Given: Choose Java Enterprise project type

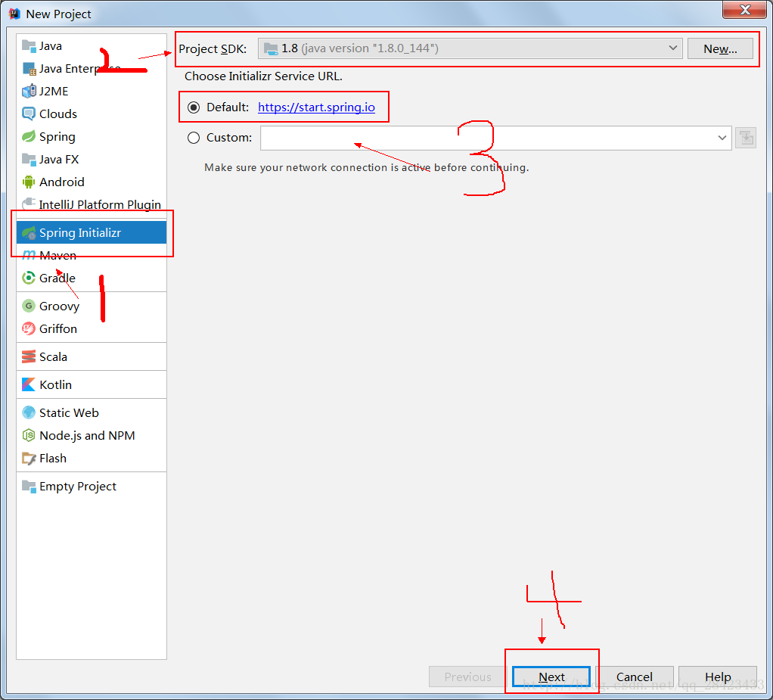Looking at the screenshot, I should click(x=92, y=69).
